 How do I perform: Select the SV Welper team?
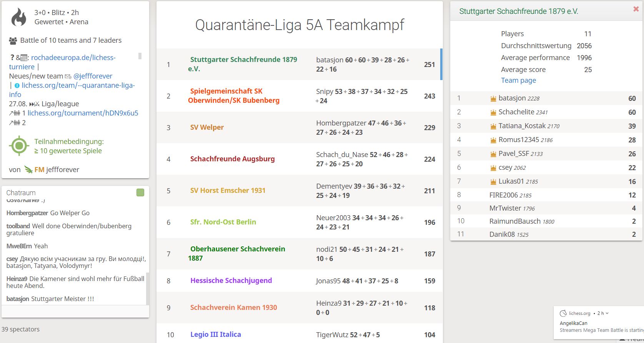(207, 127)
